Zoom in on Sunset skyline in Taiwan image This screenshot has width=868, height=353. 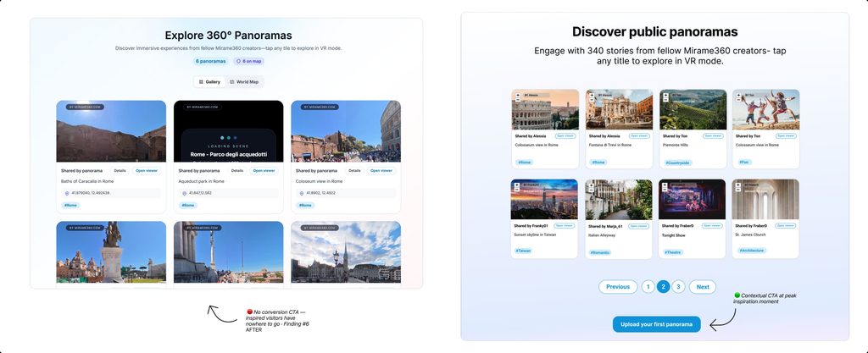coord(517,185)
